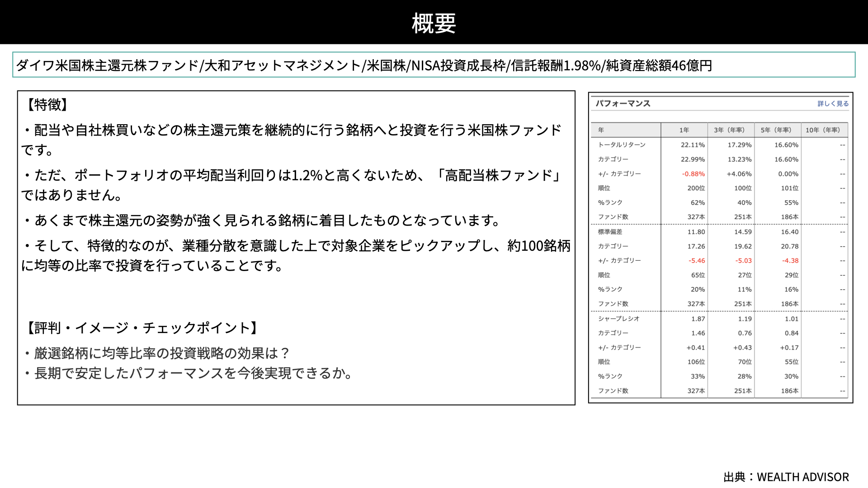
Task: Click the 1.01 Sharpe ratio value
Action: [792, 319]
